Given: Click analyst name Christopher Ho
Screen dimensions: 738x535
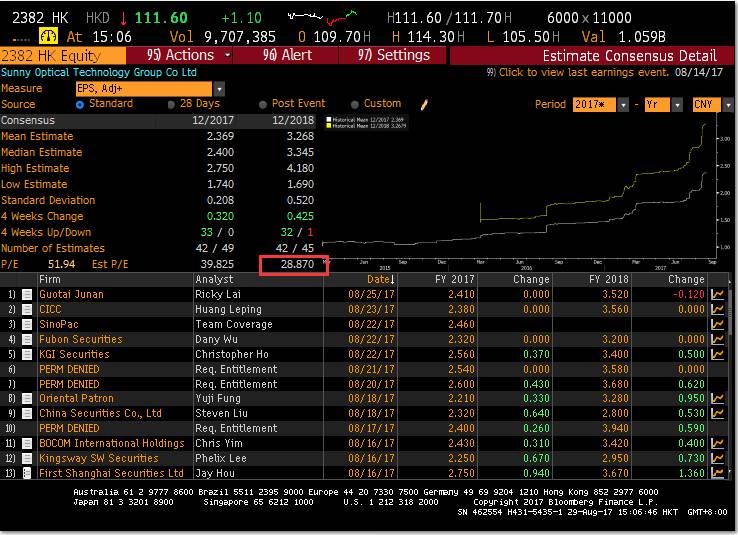Looking at the screenshot, I should 232,354.
